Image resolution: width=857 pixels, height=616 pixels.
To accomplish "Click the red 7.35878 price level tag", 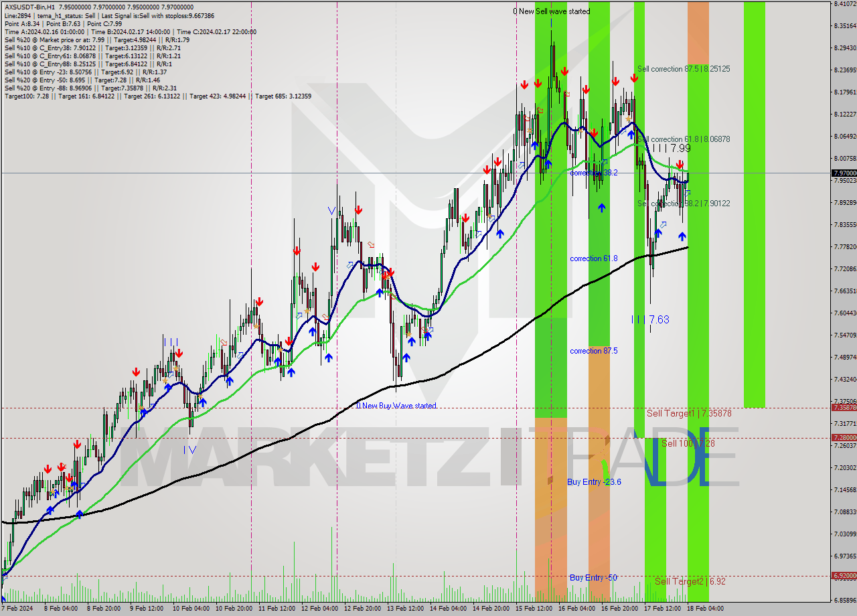I will [844, 407].
